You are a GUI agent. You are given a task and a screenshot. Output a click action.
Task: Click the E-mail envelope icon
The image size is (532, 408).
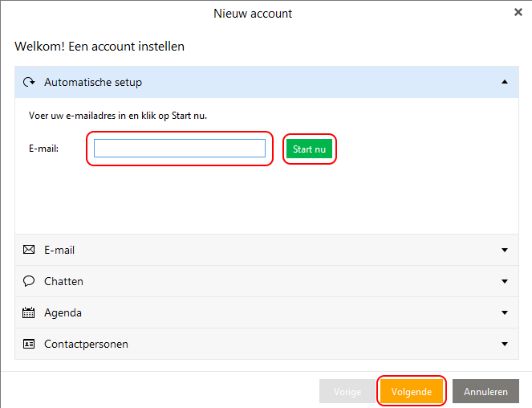coord(29,250)
